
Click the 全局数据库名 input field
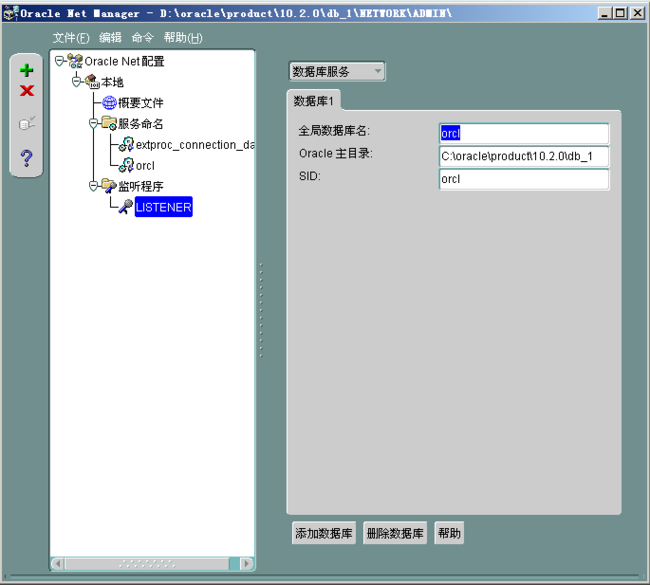tap(524, 134)
